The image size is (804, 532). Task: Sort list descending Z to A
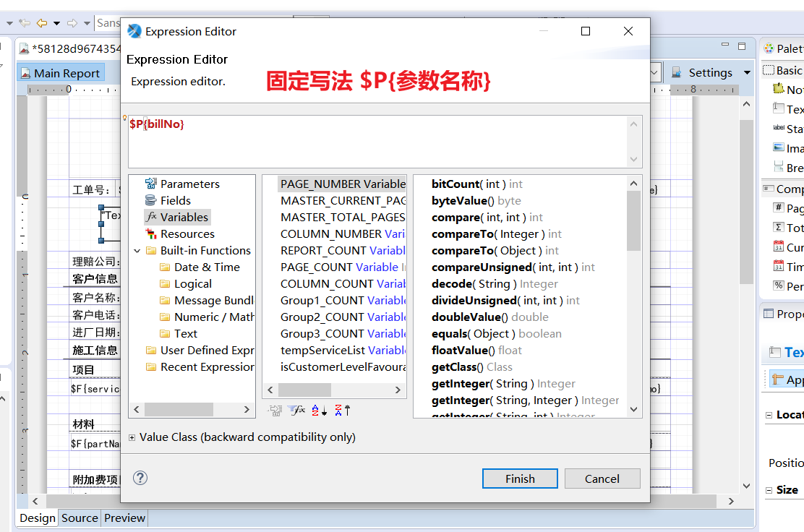(x=342, y=410)
